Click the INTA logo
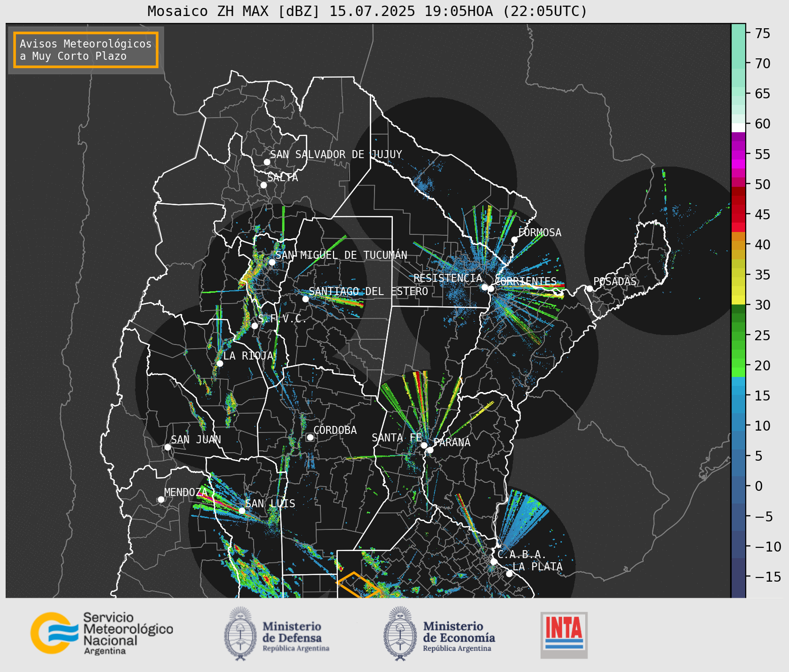The width and height of the screenshot is (789, 672). pyautogui.click(x=564, y=635)
